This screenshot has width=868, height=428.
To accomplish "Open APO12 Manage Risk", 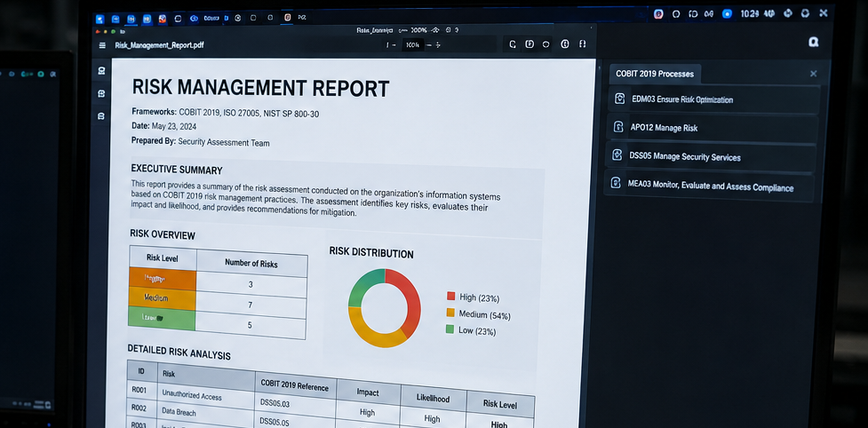I will (x=712, y=128).
